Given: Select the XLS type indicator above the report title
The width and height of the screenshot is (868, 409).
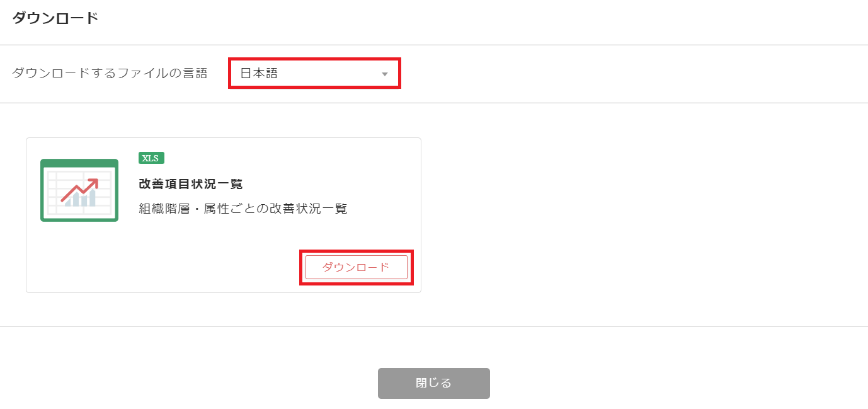Looking at the screenshot, I should click(151, 159).
